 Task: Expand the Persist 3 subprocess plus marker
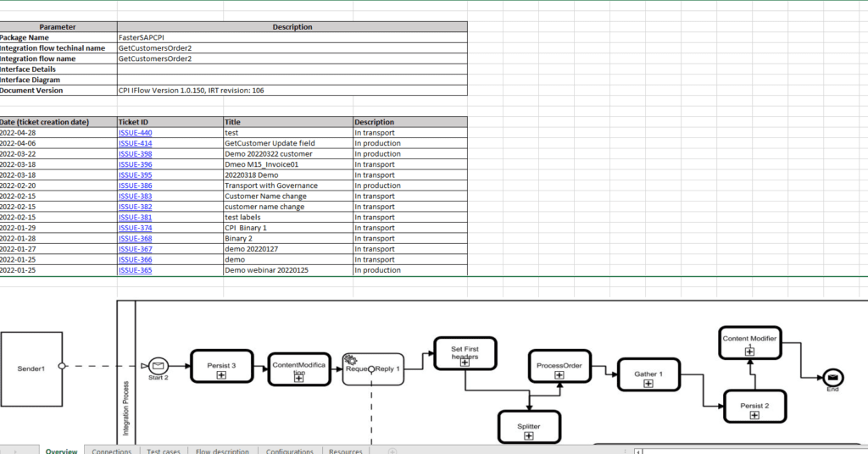click(221, 375)
